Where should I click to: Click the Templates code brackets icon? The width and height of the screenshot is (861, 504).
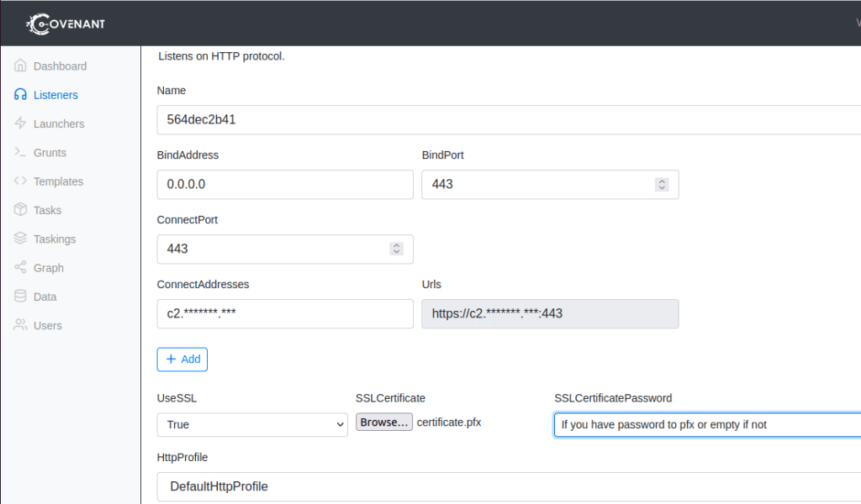click(x=21, y=181)
